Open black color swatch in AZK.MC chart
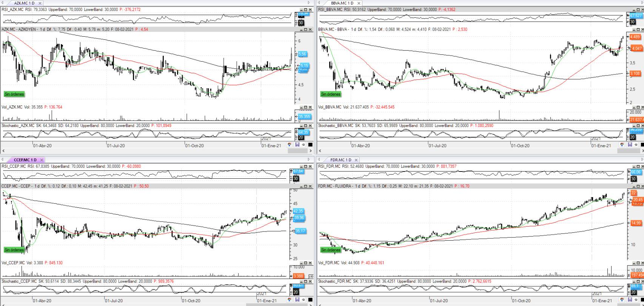644x306 pixels. point(310,145)
